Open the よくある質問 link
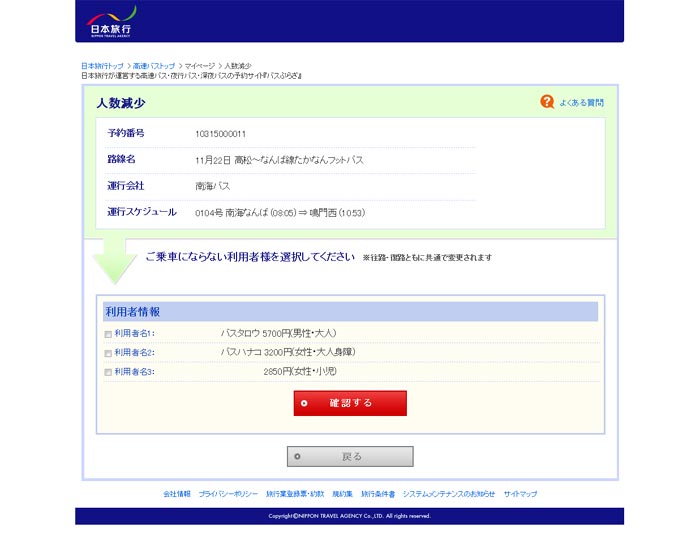This screenshot has height=536, width=700. (x=581, y=103)
